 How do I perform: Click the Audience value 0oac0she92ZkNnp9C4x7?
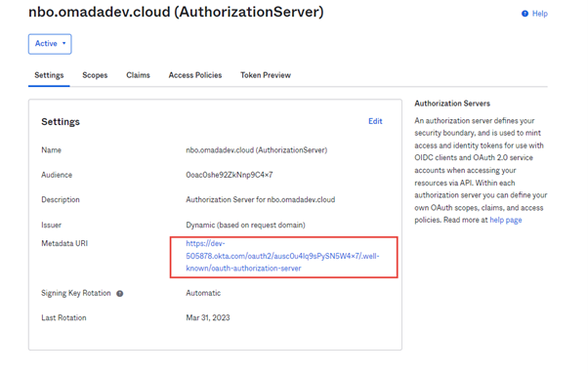(x=230, y=175)
